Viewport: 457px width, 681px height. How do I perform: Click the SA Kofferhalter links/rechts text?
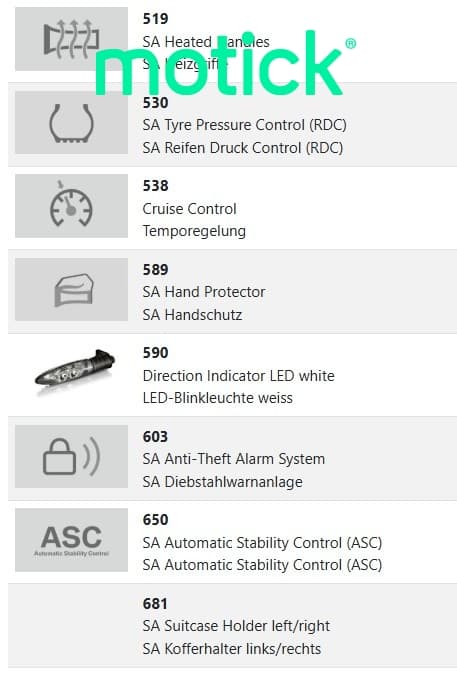[232, 648]
